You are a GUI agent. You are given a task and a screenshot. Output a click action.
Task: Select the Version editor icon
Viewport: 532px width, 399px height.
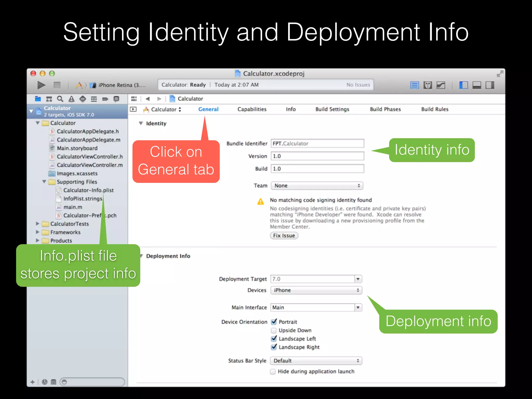(x=441, y=85)
